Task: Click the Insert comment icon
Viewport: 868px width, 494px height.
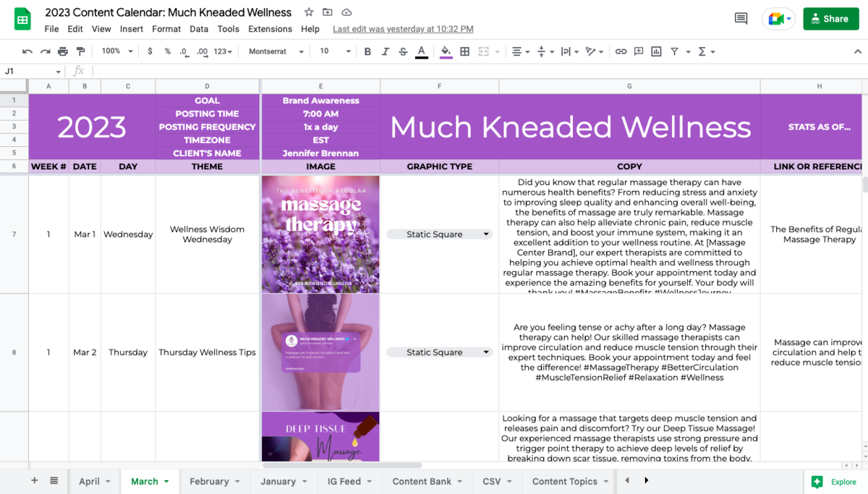Action: coord(639,51)
